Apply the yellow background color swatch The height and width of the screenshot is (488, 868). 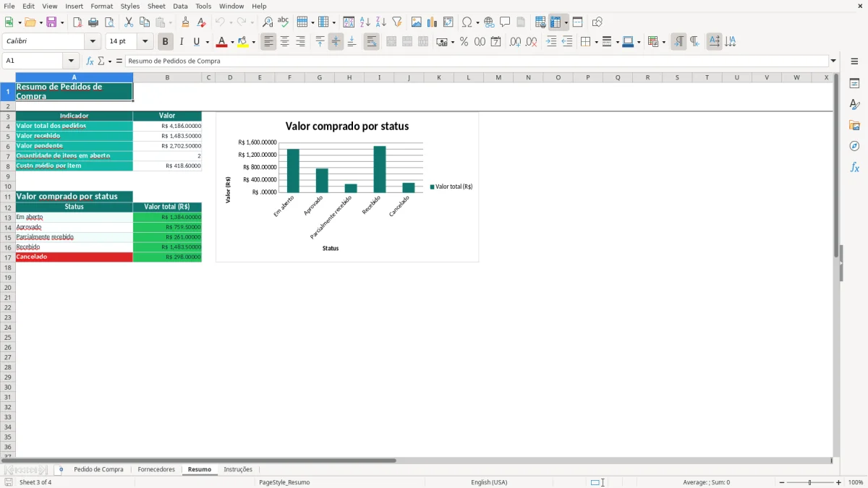tap(243, 42)
